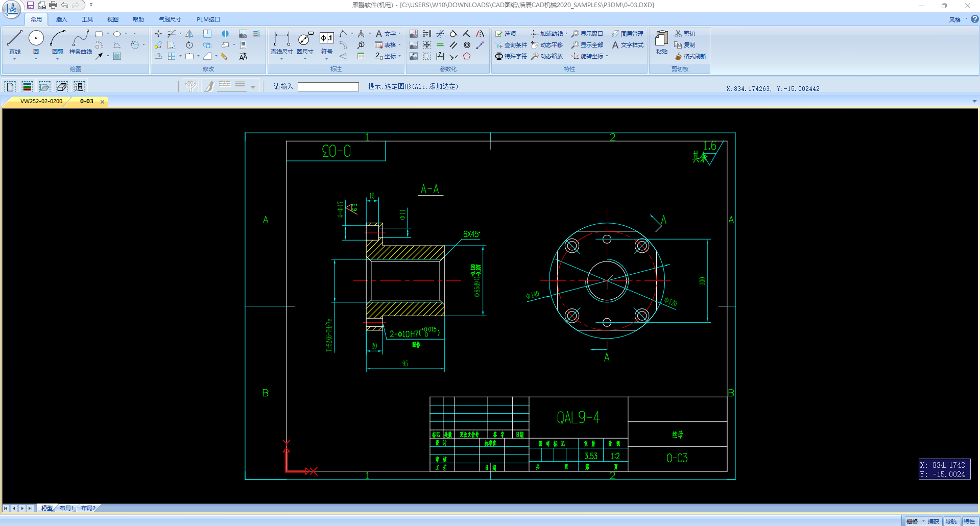Click the 动态平移 dynamic pan button

tap(547, 45)
